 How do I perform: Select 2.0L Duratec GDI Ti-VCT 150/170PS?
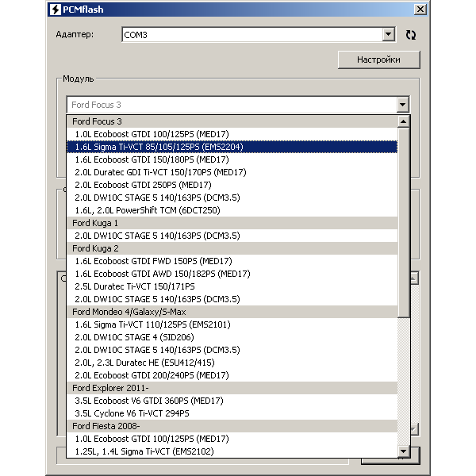pyautogui.click(x=232, y=172)
